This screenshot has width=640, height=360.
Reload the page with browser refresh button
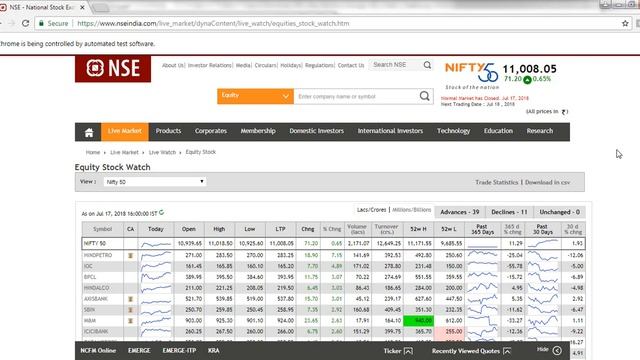[25, 23]
